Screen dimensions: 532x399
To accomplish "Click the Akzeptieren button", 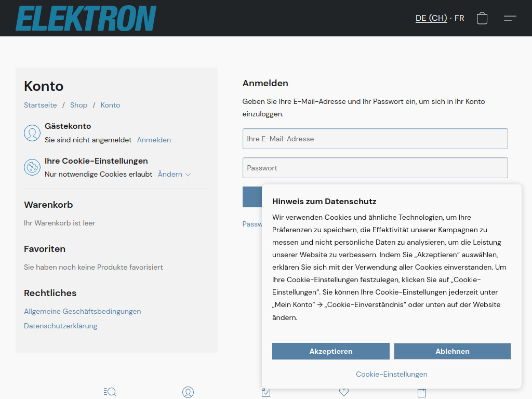I will pos(330,351).
